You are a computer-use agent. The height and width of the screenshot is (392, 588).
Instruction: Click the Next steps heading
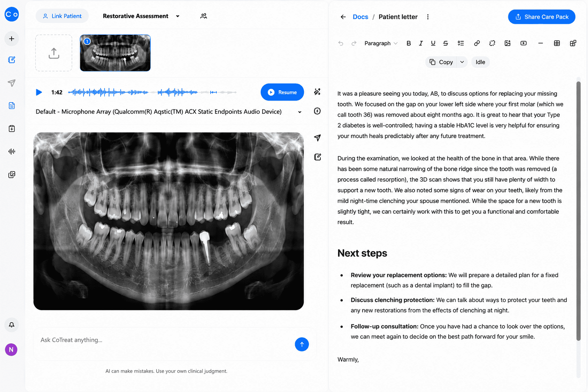(362, 253)
